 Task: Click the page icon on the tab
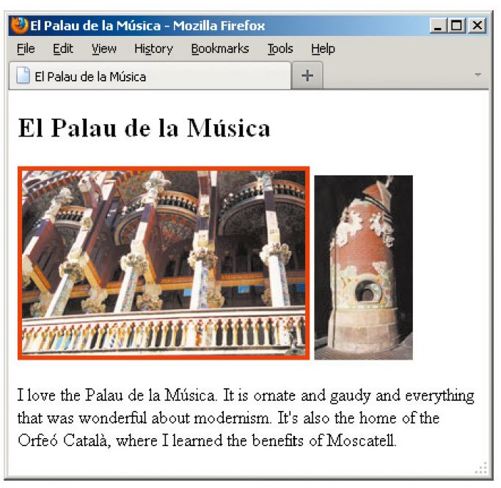click(x=23, y=76)
